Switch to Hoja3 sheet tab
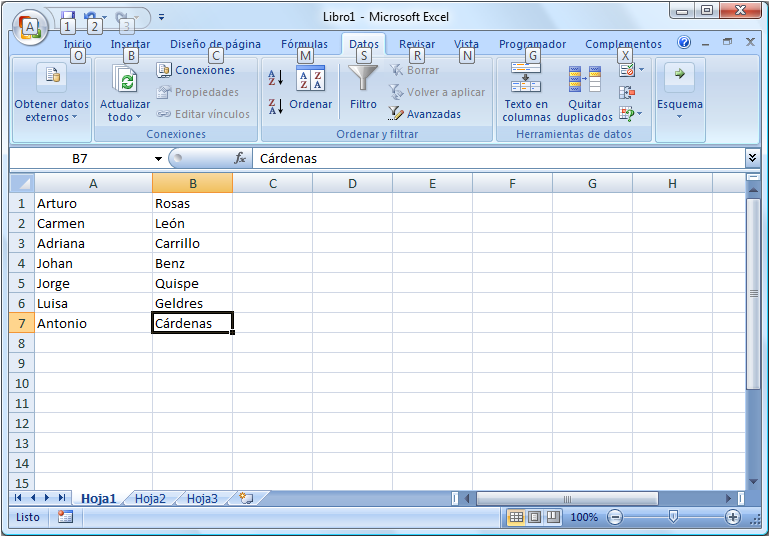 pyautogui.click(x=202, y=499)
